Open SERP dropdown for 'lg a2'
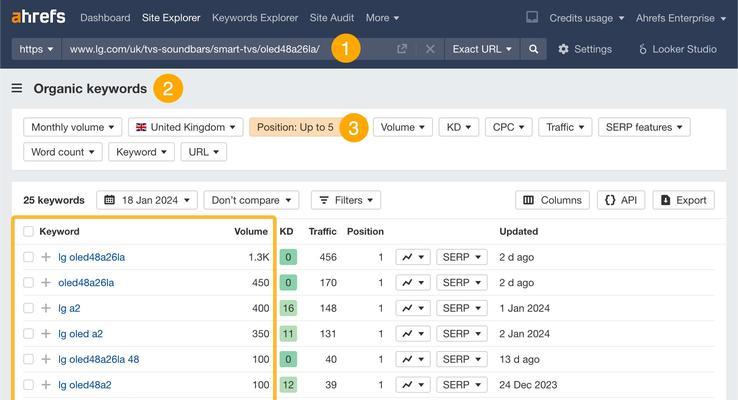 click(461, 308)
